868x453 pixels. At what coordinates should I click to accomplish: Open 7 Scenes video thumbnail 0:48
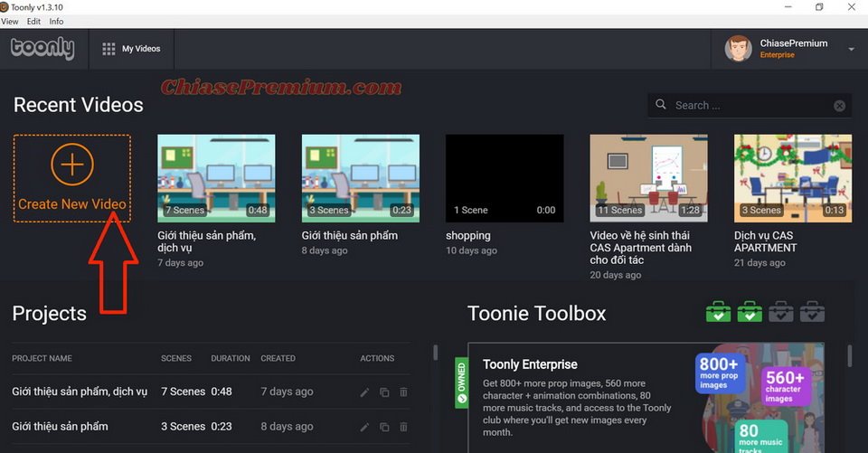[x=216, y=178]
